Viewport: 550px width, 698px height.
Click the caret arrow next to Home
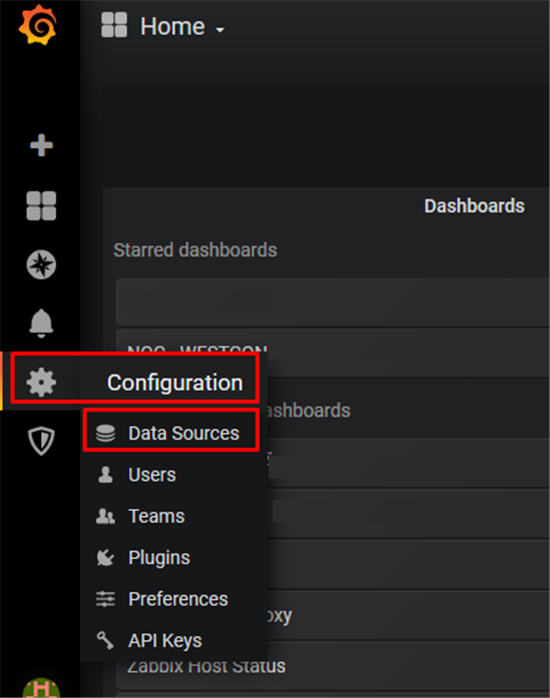[220, 30]
